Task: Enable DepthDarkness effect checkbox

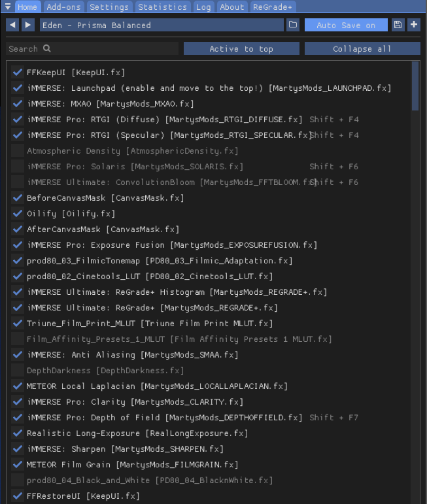Action: pyautogui.click(x=18, y=371)
